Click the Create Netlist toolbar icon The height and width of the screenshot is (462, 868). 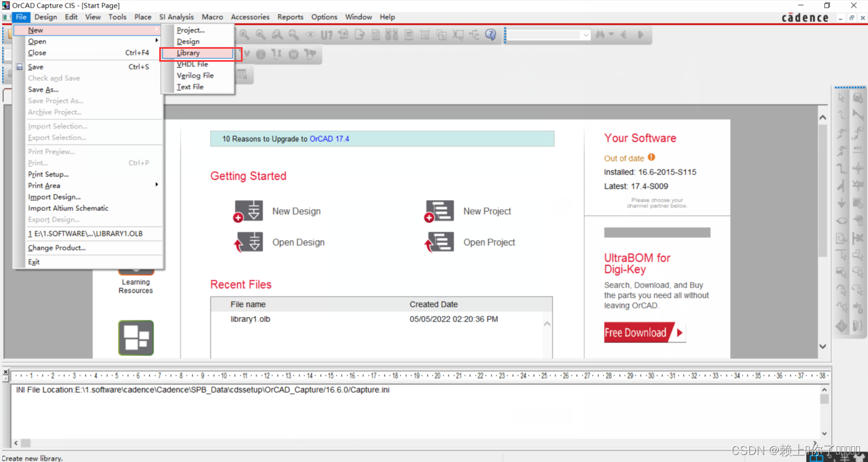pyautogui.click(x=376, y=35)
